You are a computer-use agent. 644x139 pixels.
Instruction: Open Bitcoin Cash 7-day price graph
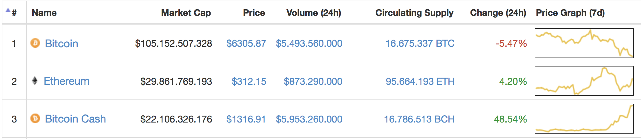coord(584,119)
